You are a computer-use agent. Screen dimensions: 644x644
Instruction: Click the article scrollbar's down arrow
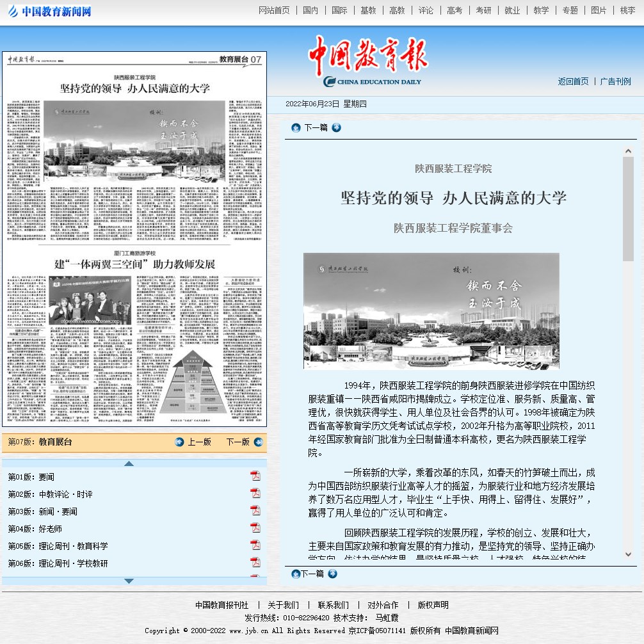(628, 554)
